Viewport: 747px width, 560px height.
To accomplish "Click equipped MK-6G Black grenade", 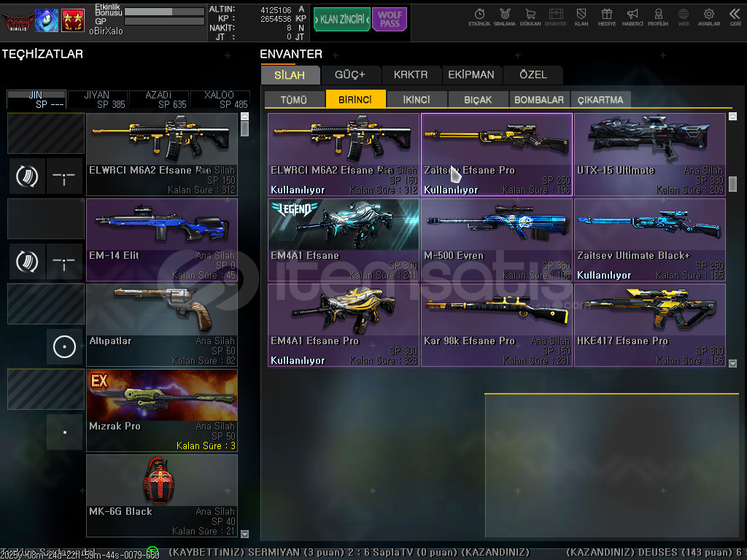I will tap(162, 496).
